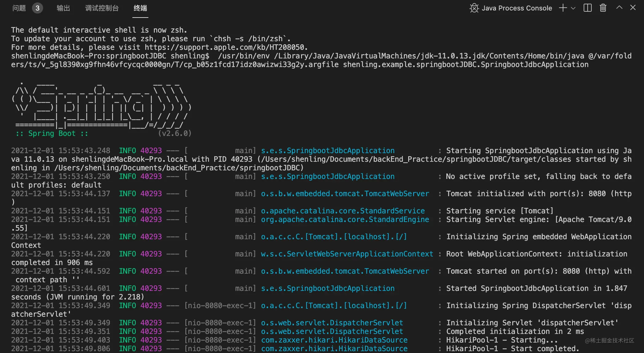Viewport: 644px width, 353px height.
Task: Kill the terminal with trash icon
Action: click(x=603, y=8)
